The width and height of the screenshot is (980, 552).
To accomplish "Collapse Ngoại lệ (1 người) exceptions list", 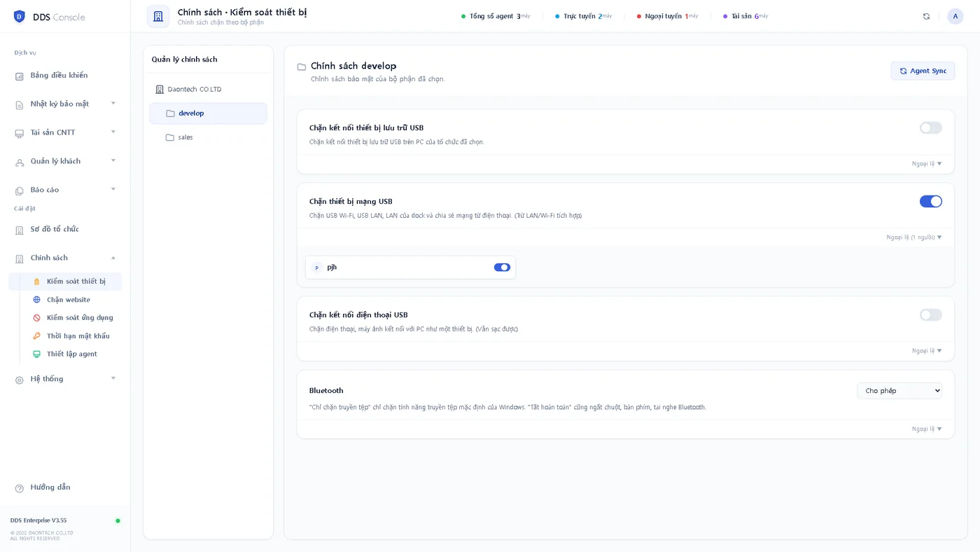I will pos(914,237).
